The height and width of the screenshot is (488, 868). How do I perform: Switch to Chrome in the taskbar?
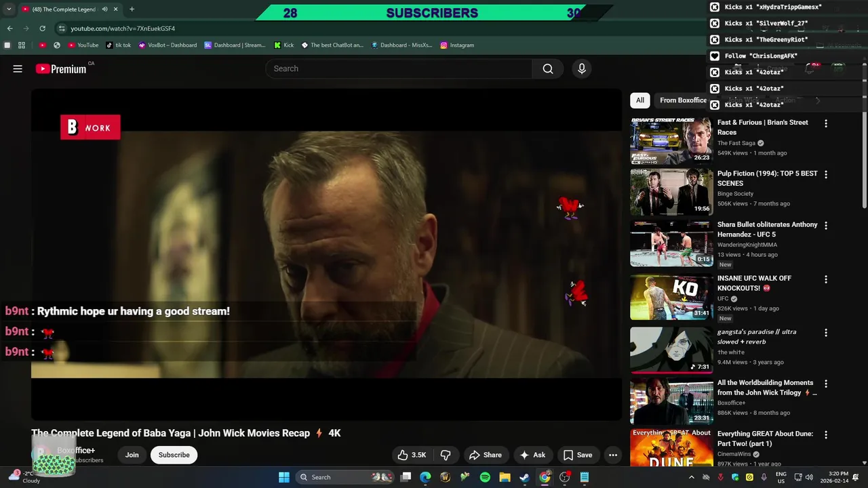point(545,477)
